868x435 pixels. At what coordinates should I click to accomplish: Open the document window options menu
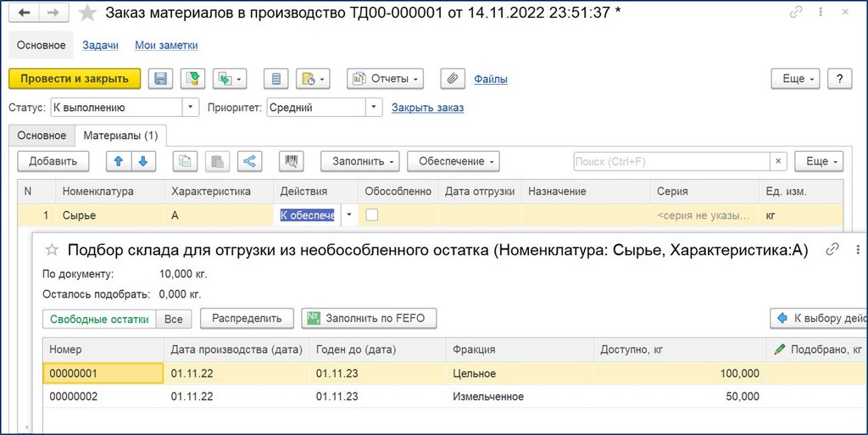821,12
